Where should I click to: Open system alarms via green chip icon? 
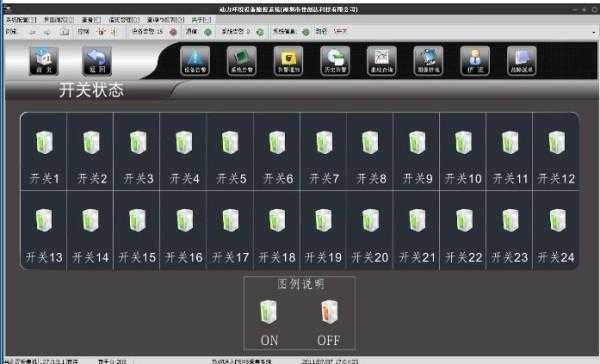tap(241, 60)
